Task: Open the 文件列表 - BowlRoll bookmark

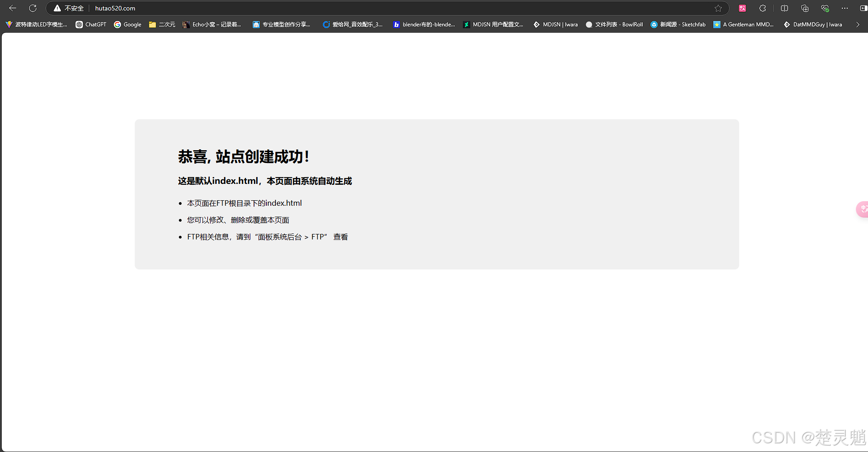Action: (x=614, y=25)
